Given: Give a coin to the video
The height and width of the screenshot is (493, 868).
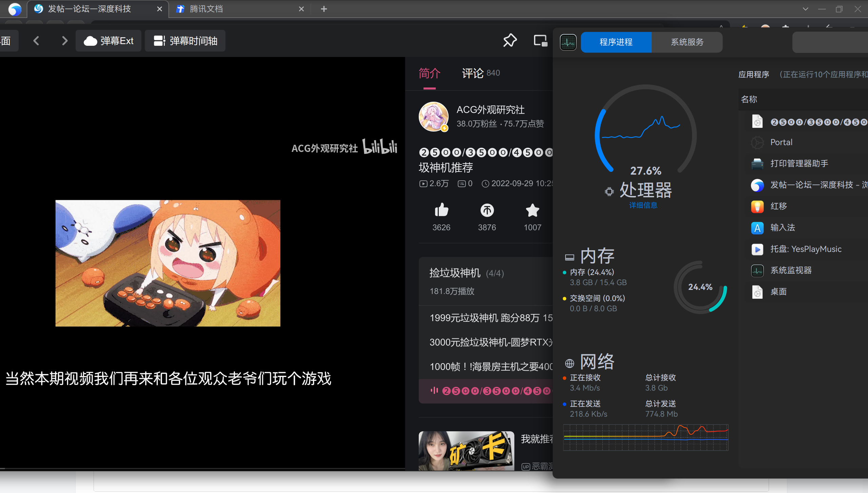Looking at the screenshot, I should 487,211.
